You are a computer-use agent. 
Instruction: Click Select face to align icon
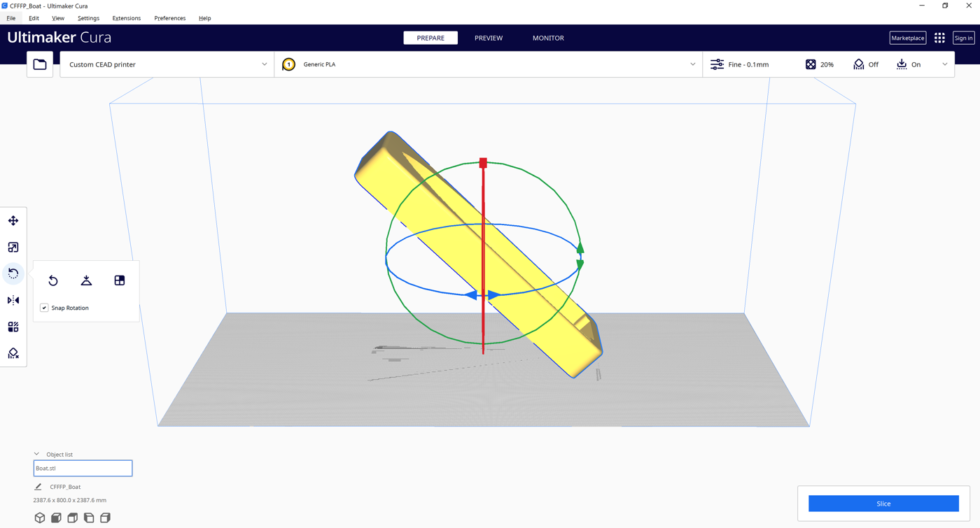click(120, 280)
